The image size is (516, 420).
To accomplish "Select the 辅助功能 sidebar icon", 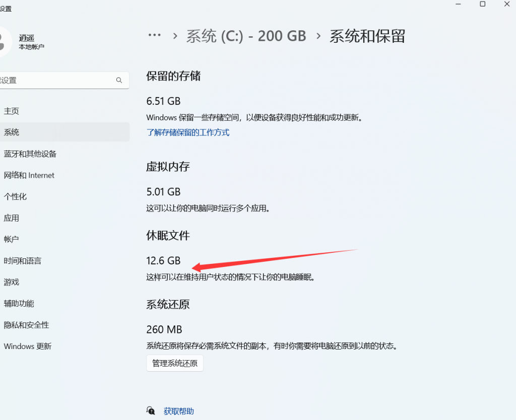I will pos(18,303).
